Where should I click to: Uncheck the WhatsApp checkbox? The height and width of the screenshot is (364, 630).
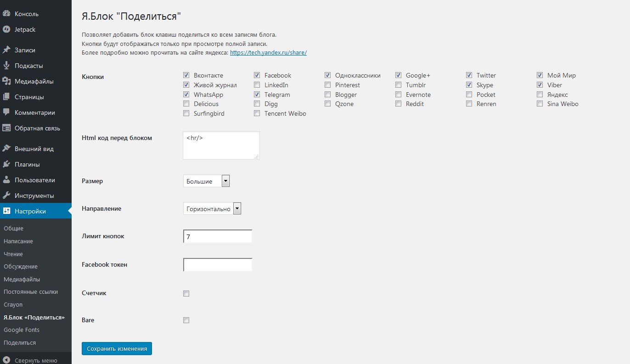(x=186, y=94)
